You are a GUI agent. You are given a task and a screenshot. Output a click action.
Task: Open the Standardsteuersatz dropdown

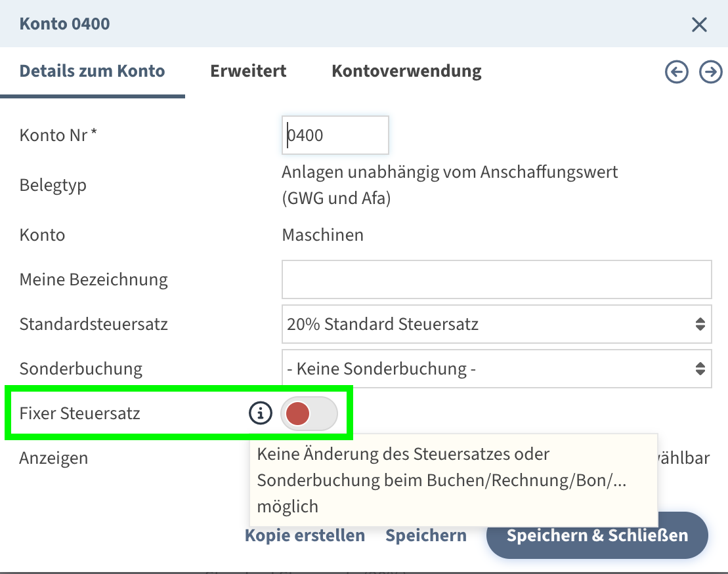coord(496,324)
